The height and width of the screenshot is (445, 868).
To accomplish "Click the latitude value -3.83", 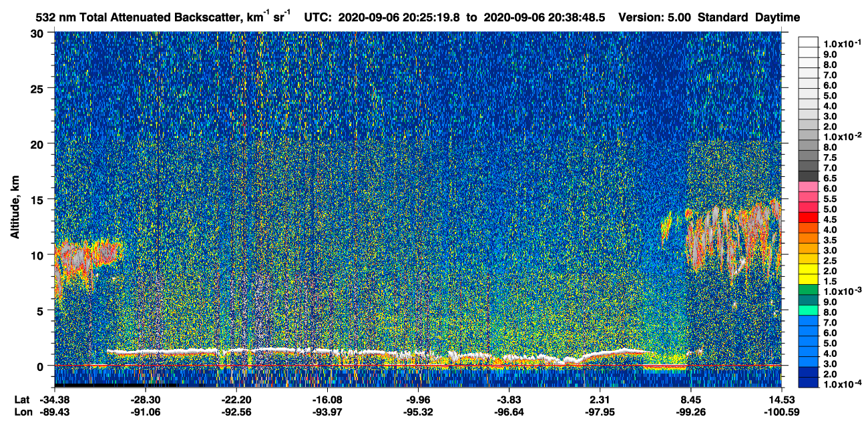I will click(x=509, y=399).
